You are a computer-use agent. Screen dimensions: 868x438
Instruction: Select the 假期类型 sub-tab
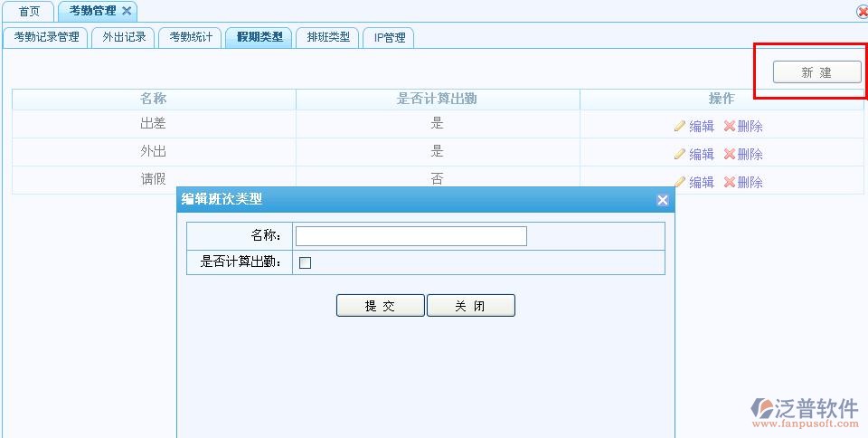259,37
